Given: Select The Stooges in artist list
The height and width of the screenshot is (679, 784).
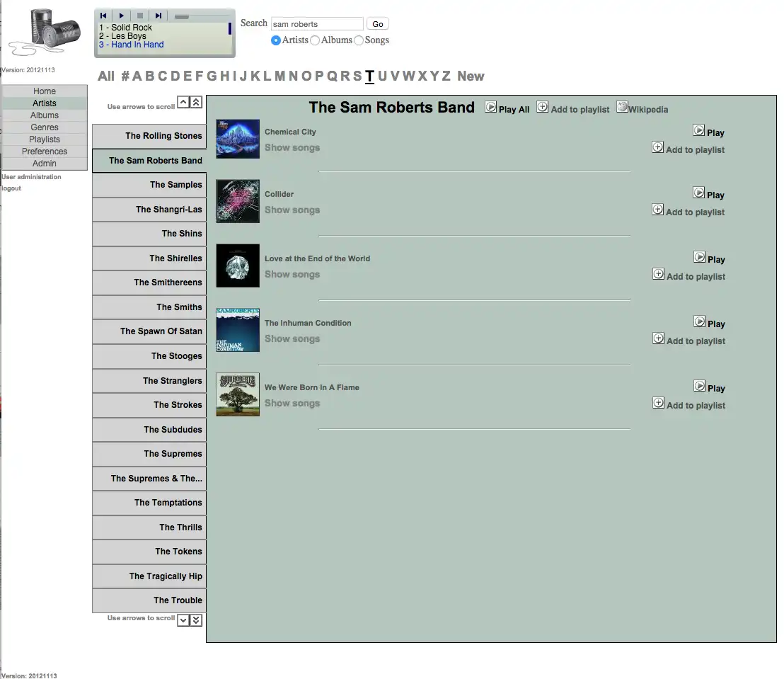Looking at the screenshot, I should pos(149,356).
